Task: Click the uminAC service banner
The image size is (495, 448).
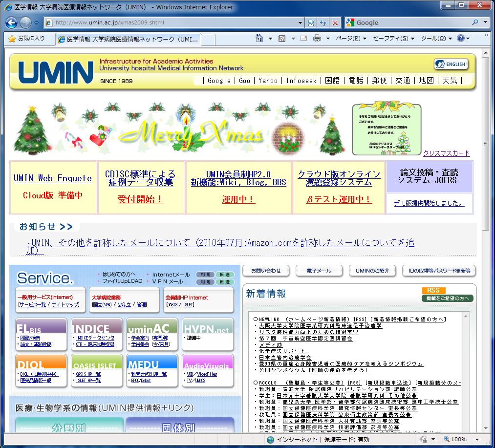Action: click(x=152, y=326)
